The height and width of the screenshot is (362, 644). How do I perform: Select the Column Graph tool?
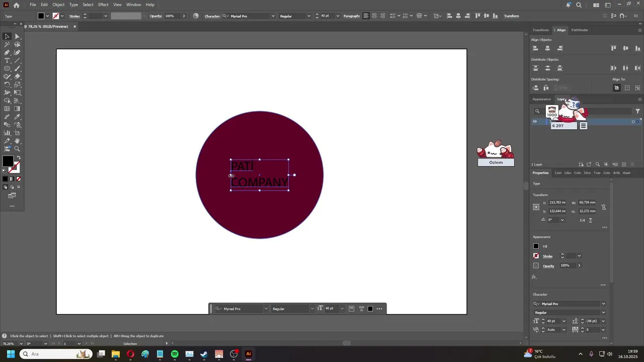coord(7,133)
